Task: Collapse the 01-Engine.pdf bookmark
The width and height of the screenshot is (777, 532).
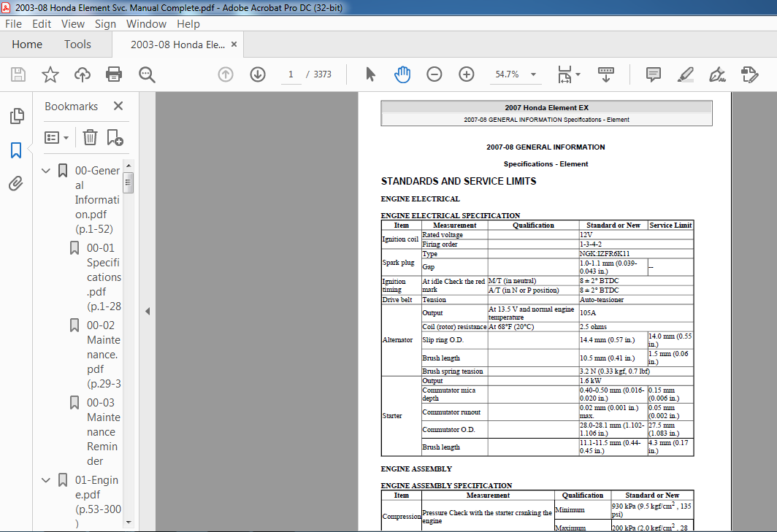Action: click(x=46, y=480)
